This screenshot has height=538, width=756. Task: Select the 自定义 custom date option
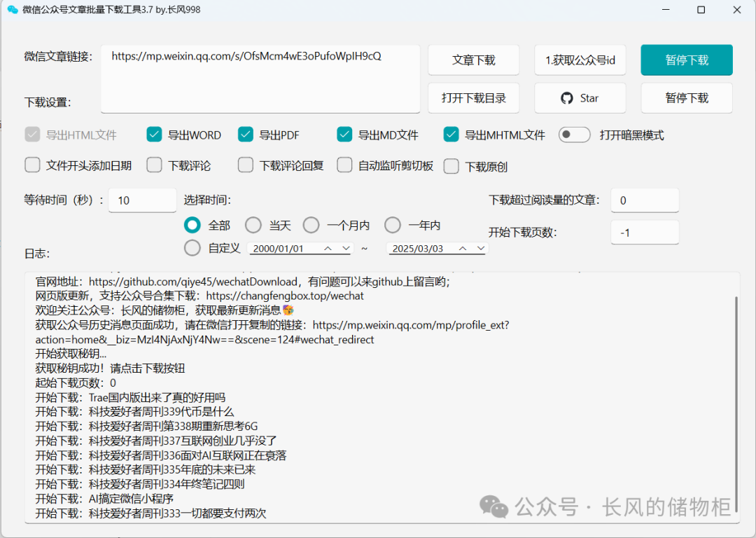tap(192, 247)
